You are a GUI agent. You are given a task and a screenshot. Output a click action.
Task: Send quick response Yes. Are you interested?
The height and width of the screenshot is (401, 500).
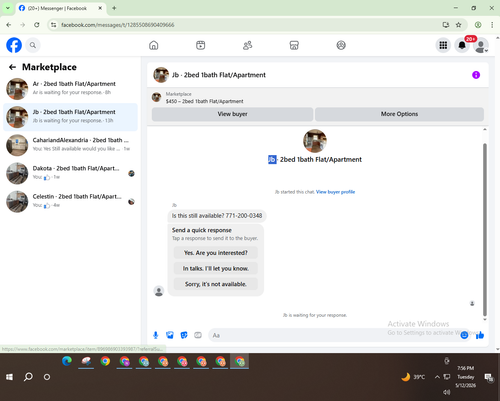pos(216,253)
